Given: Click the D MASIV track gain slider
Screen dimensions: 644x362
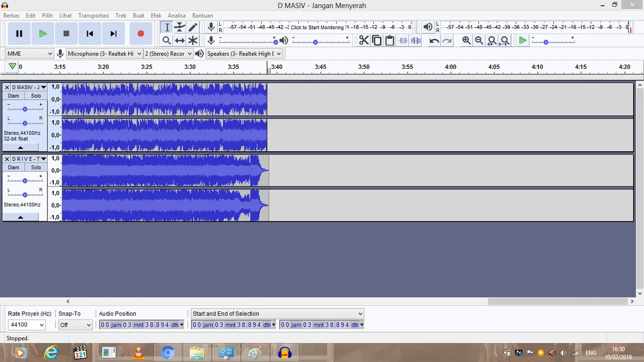Looking at the screenshot, I should coord(25,109).
